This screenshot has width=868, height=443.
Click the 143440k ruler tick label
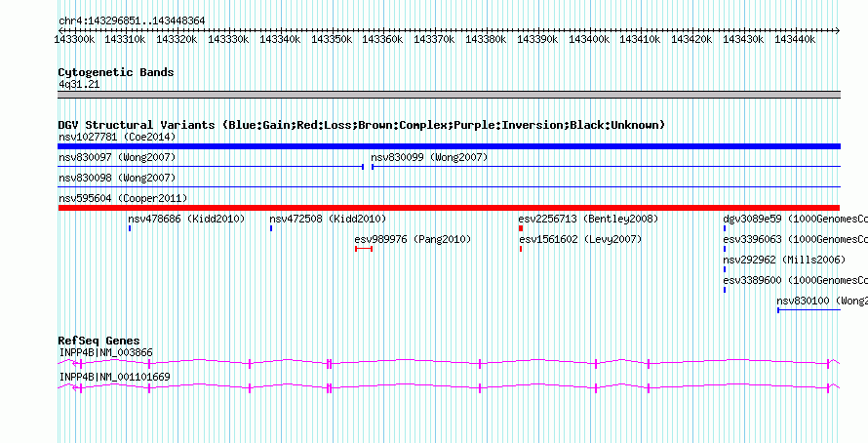[795, 39]
